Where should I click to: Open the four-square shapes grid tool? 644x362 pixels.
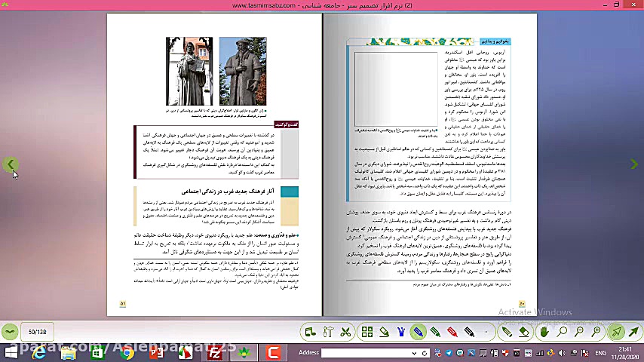point(366,332)
